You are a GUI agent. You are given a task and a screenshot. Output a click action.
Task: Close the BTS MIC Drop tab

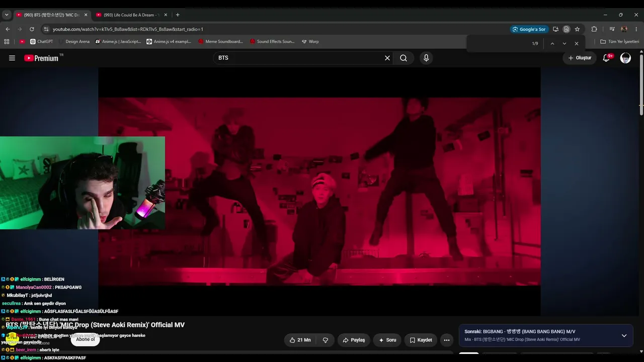point(86,15)
